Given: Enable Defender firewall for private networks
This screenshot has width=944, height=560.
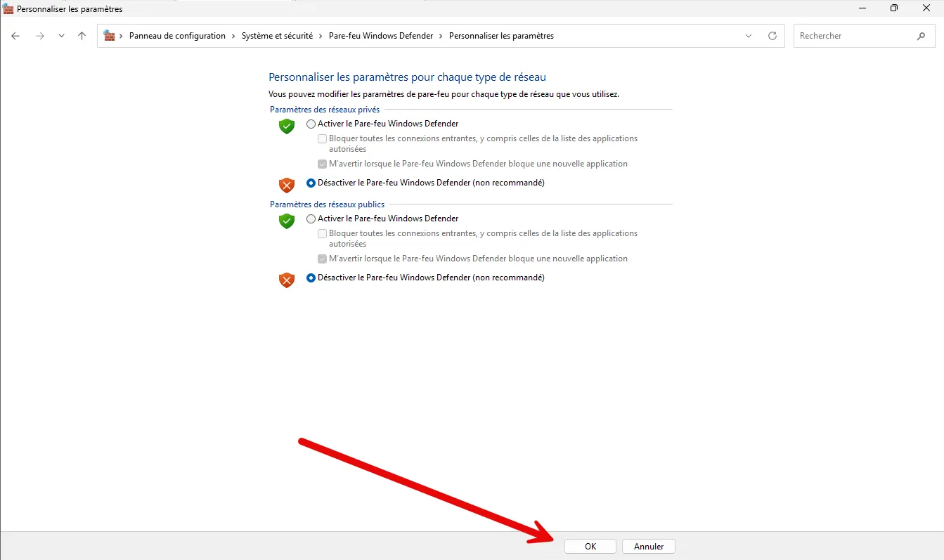Looking at the screenshot, I should tap(311, 124).
